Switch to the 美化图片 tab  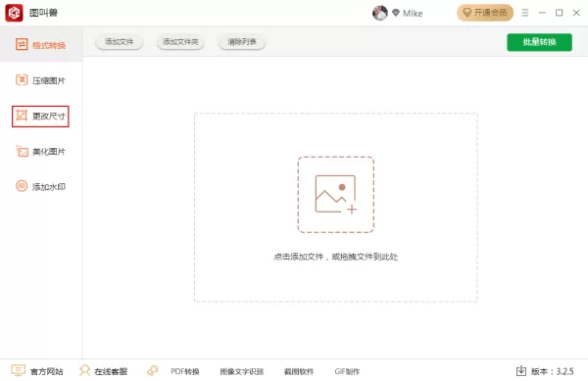coord(40,152)
